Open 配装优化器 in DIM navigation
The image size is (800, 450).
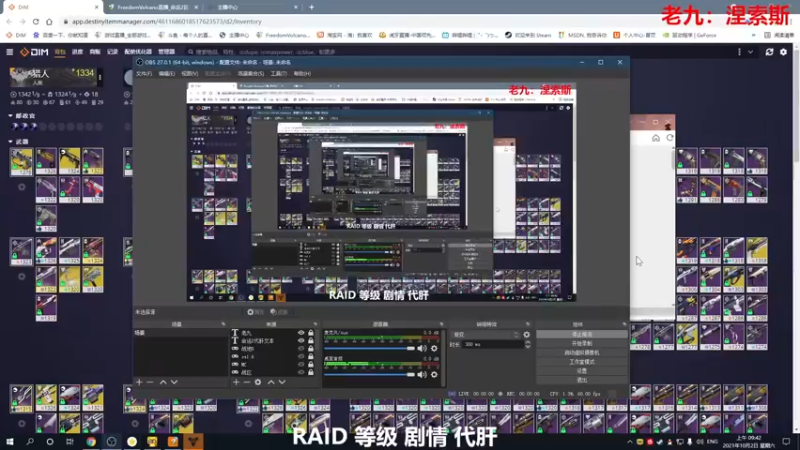[x=138, y=52]
